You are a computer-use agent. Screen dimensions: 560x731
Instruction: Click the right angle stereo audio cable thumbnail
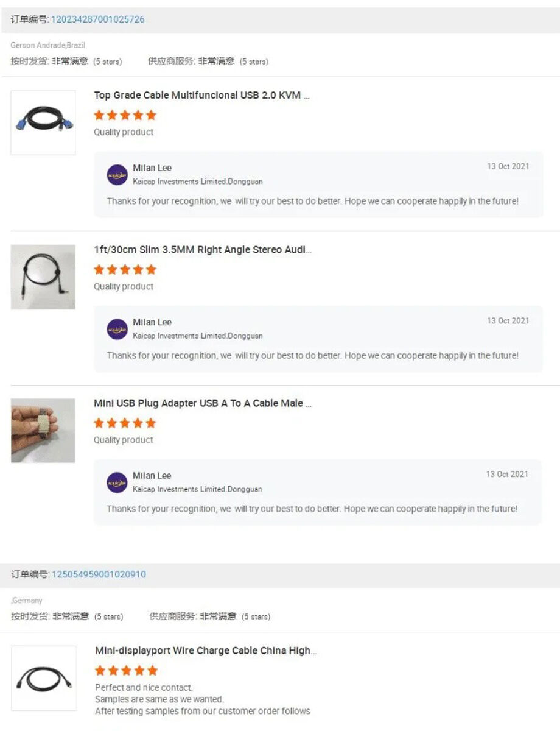click(43, 277)
